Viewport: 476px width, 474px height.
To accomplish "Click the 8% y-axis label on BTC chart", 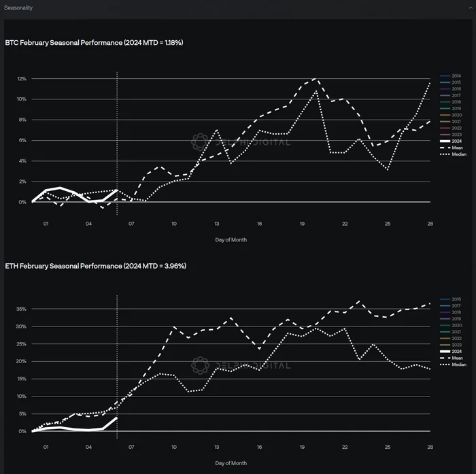I will (x=22, y=120).
